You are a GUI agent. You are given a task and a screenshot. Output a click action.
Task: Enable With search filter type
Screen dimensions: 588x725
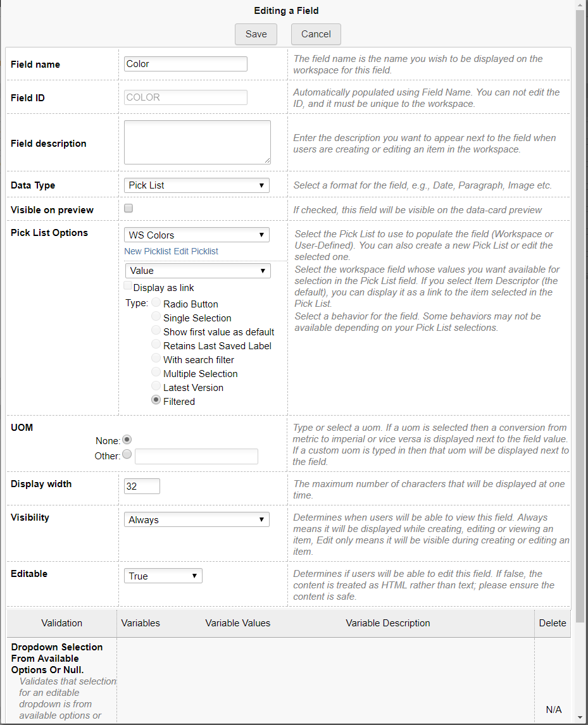pyautogui.click(x=156, y=358)
